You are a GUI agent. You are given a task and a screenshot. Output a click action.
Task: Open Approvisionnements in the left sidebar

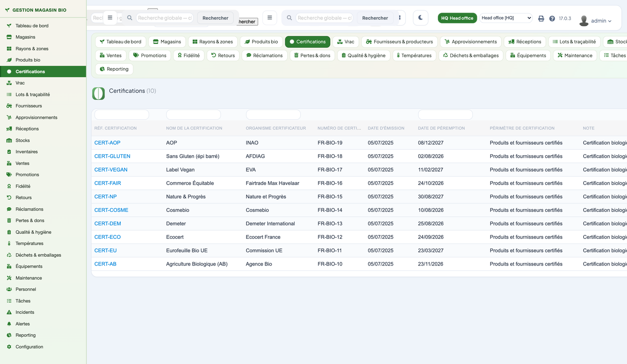coord(43,117)
